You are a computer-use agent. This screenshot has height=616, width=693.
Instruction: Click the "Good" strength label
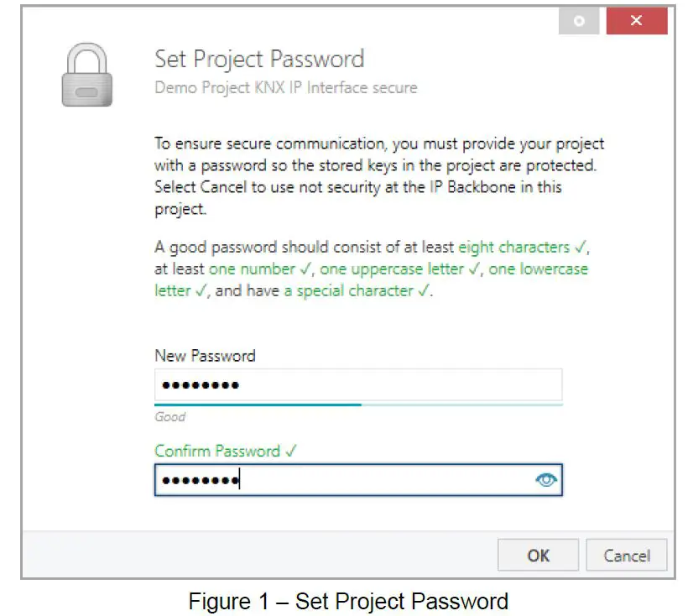click(x=169, y=417)
